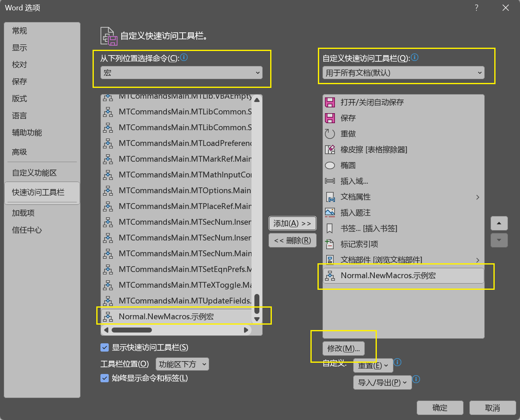Click the info icon beside 导入/导出
Image resolution: width=520 pixels, height=420 pixels.
pyautogui.click(x=416, y=379)
